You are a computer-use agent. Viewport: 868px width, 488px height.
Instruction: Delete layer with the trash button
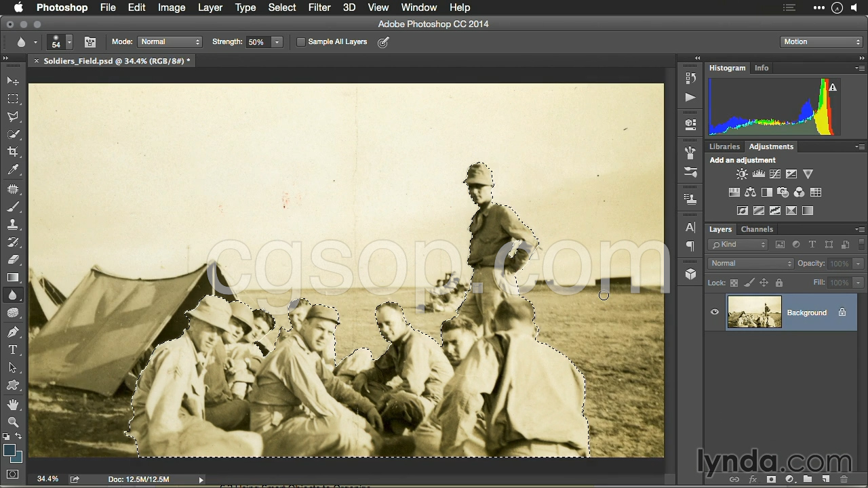(844, 479)
